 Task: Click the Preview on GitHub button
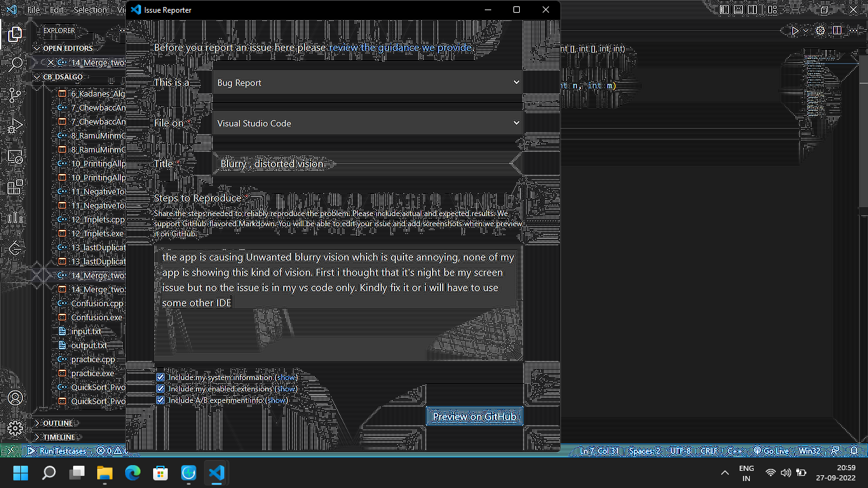click(x=474, y=416)
